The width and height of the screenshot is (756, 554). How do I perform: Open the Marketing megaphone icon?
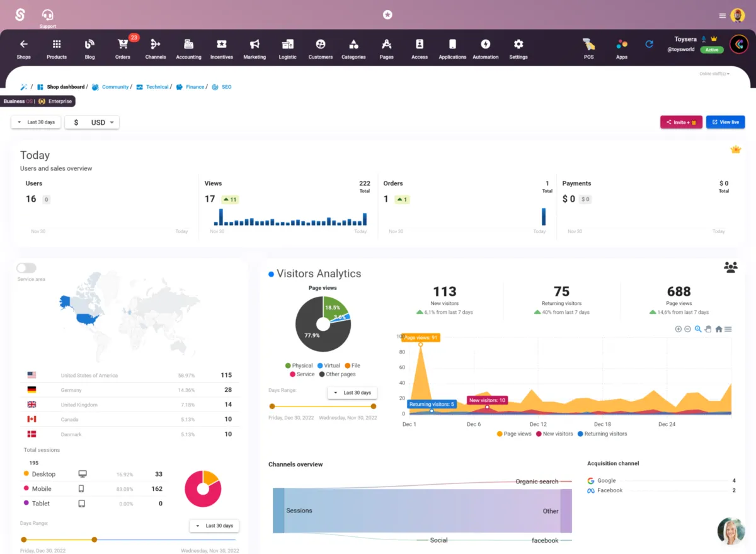[x=255, y=44]
